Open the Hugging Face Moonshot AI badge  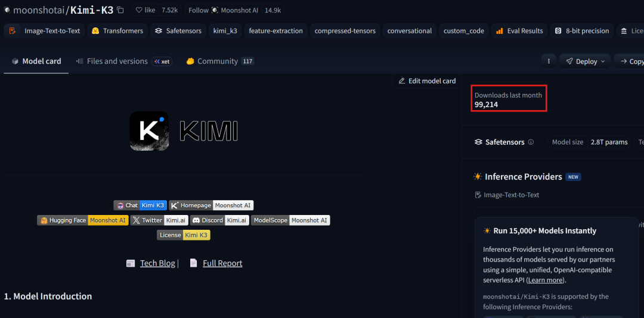pyautogui.click(x=82, y=220)
